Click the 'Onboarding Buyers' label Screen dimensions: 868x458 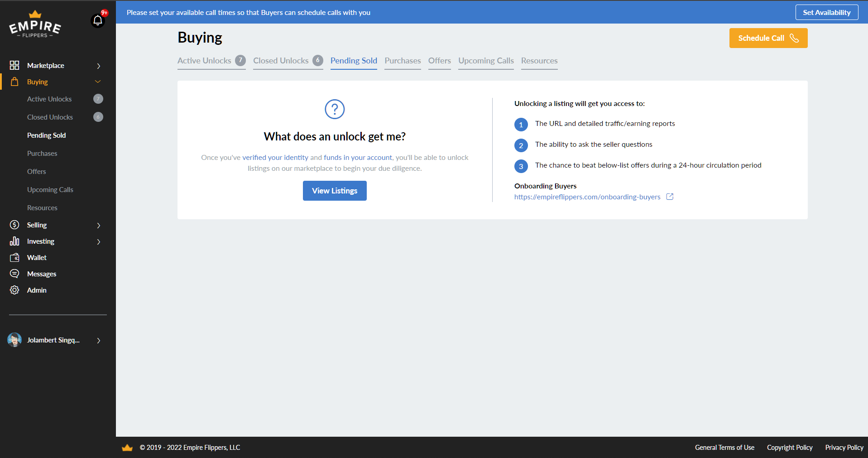[545, 186]
